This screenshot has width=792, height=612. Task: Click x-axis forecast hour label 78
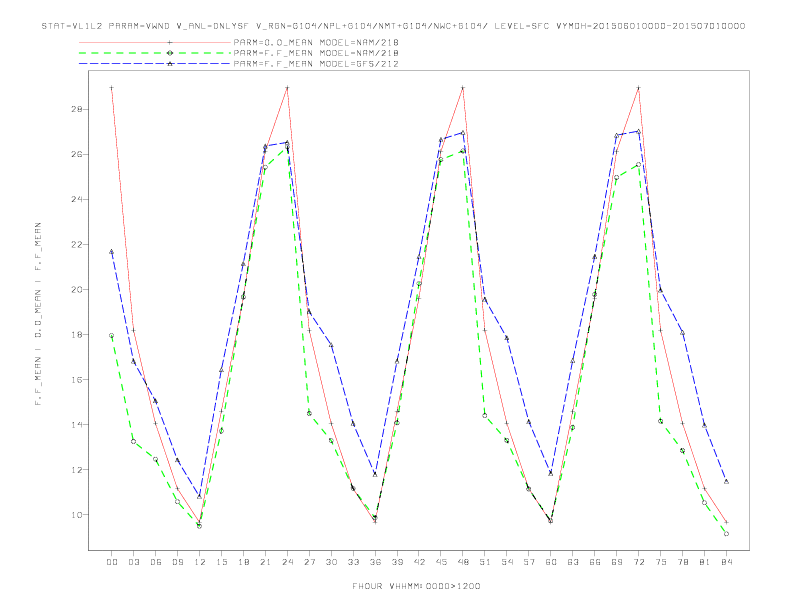click(683, 562)
